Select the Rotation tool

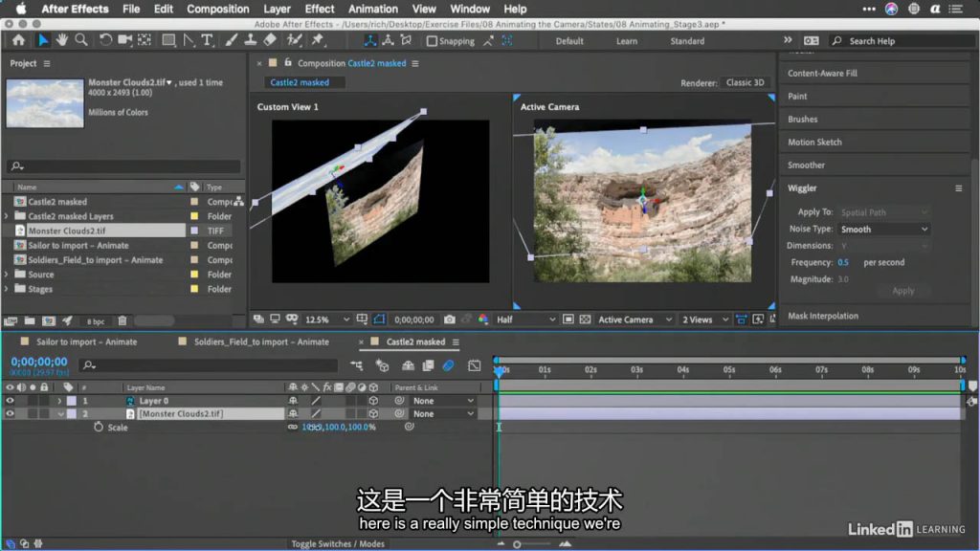(x=105, y=40)
